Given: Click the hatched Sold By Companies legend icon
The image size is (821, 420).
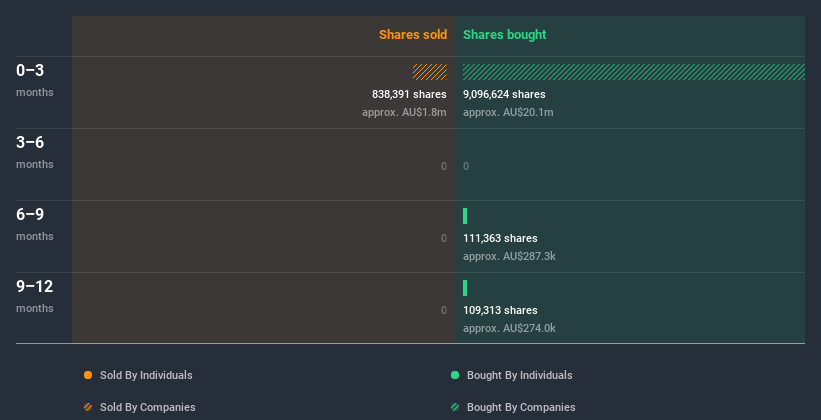Looking at the screenshot, I should (88, 407).
